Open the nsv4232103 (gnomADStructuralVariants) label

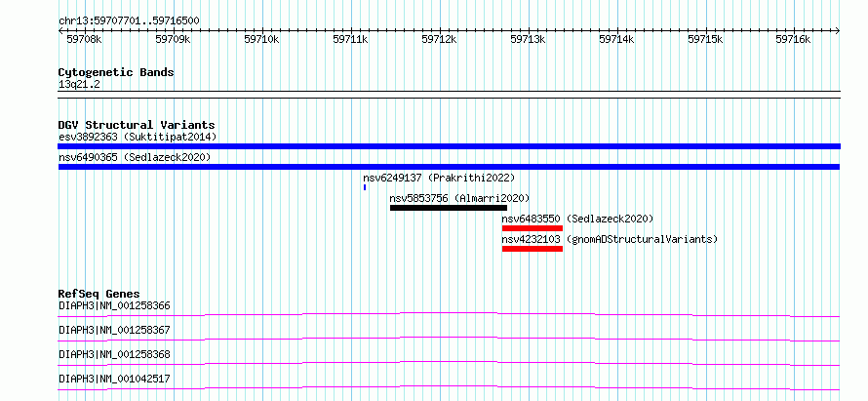610,239
